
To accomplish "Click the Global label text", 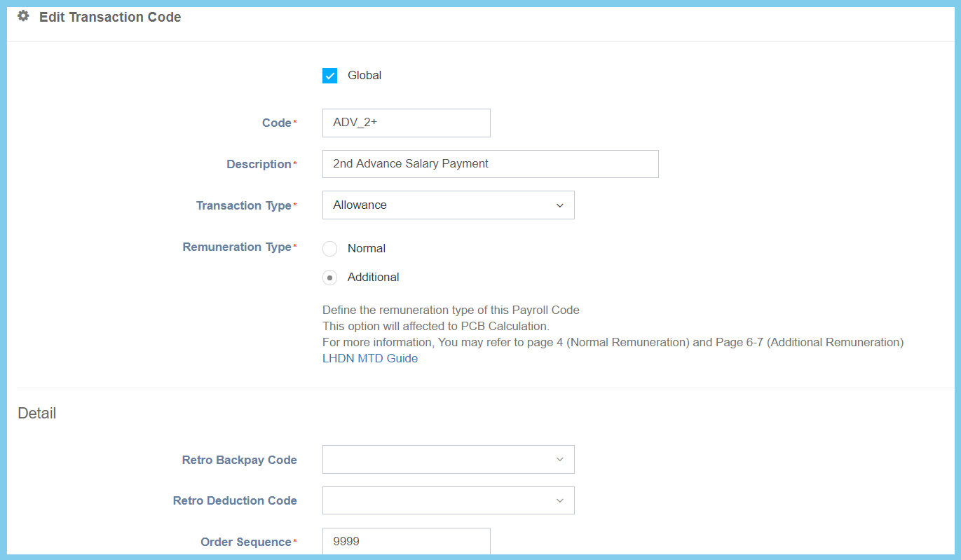I will click(x=364, y=76).
